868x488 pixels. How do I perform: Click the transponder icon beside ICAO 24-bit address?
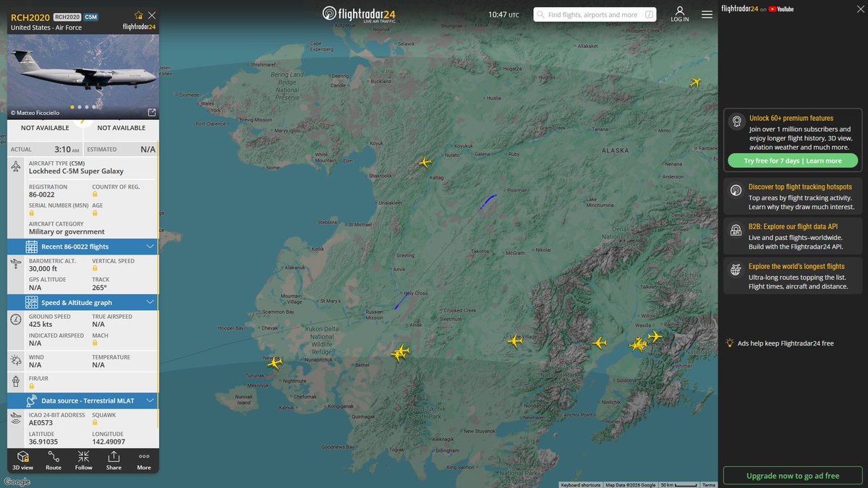point(17,419)
